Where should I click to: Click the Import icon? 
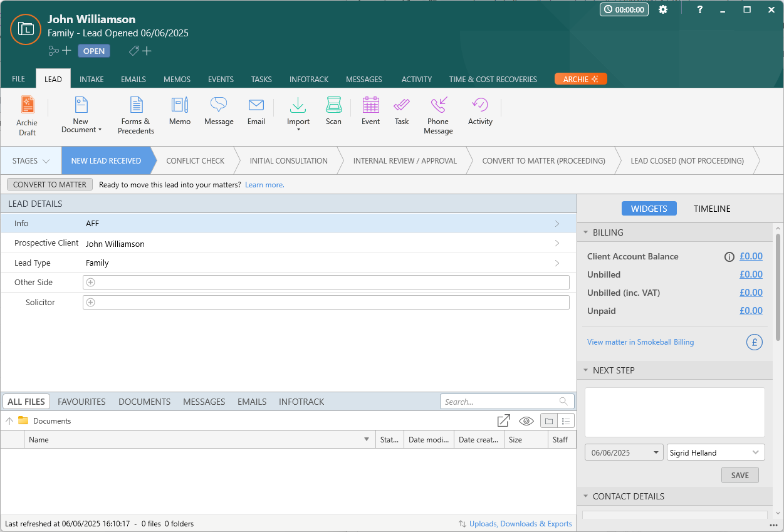click(298, 105)
